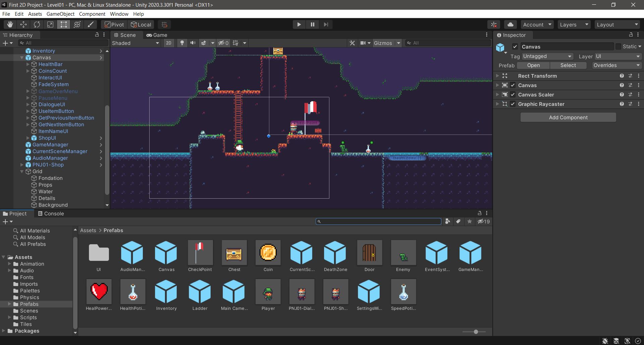Screen dimensions: 644x345
Task: Open Collaborate services icon
Action: click(494, 24)
